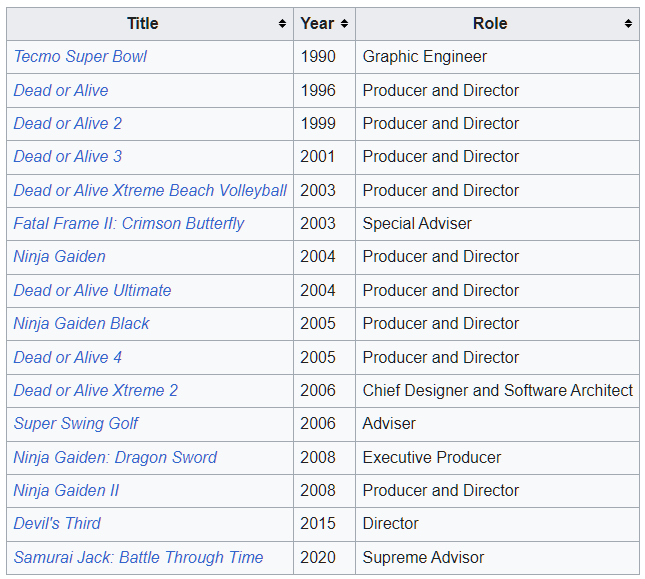Open Dead or Alive 4 article

coord(67,357)
